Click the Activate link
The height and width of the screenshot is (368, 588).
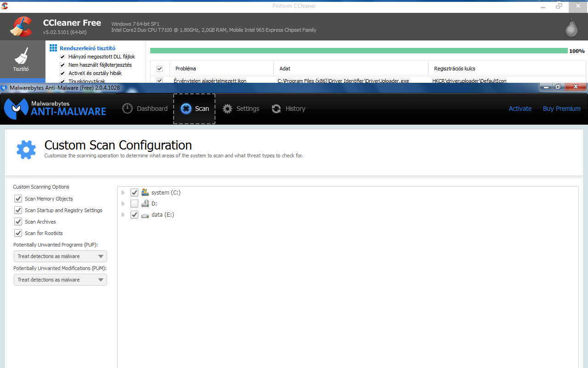pos(520,109)
